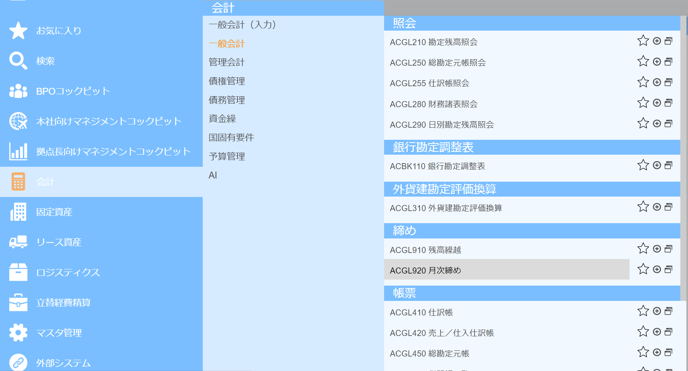Open ACGL410 仕訳帳 report link
Image resolution: width=688 pixels, height=371 pixels.
coord(421,312)
